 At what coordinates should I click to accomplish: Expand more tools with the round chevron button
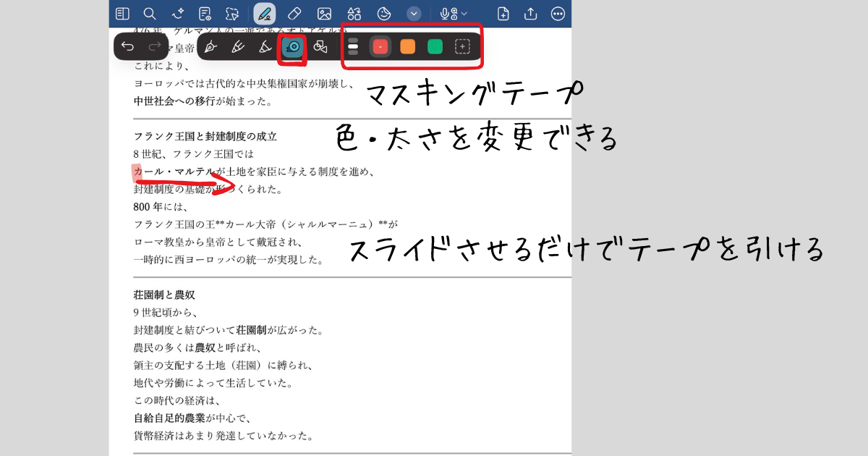pyautogui.click(x=414, y=14)
